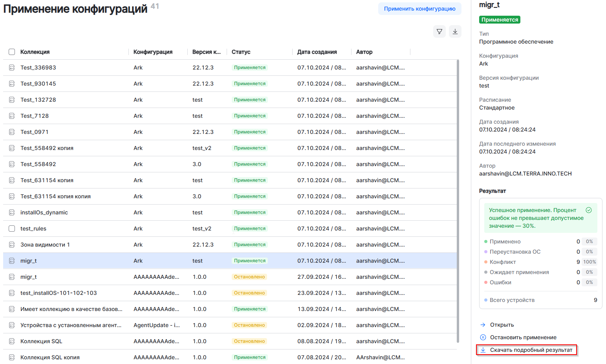Check the checkbox for the test_rules row

click(x=12, y=229)
